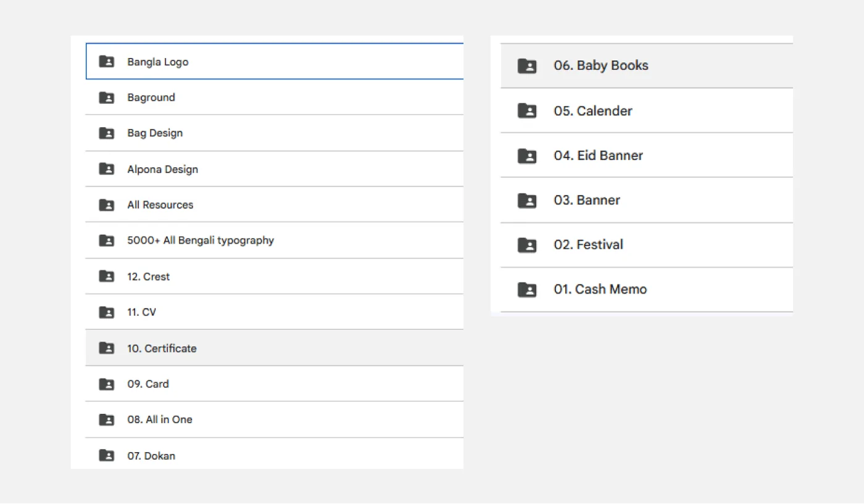Open the 12. Crest folder
Image resolution: width=864 pixels, height=504 pixels.
148,276
